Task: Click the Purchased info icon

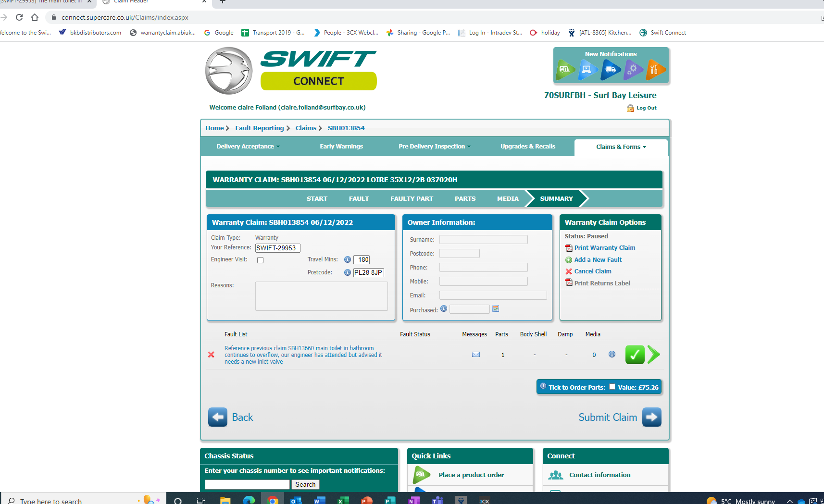Action: (444, 308)
